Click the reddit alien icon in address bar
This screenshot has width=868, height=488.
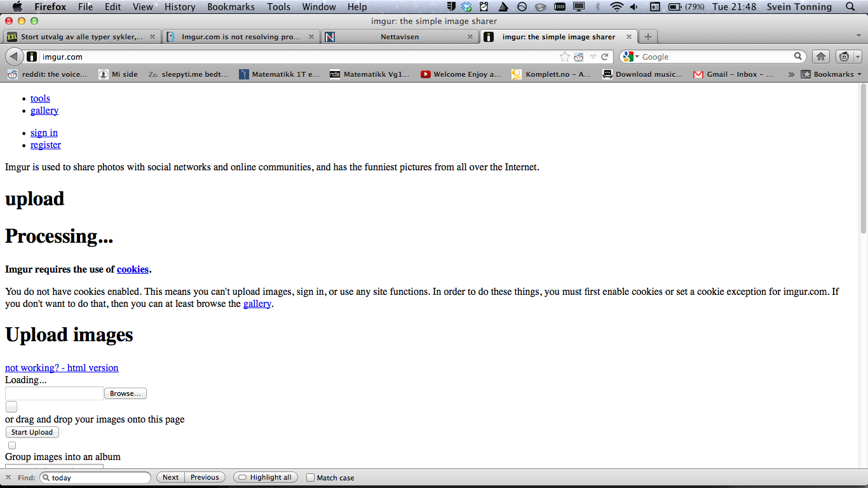pyautogui.click(x=578, y=57)
